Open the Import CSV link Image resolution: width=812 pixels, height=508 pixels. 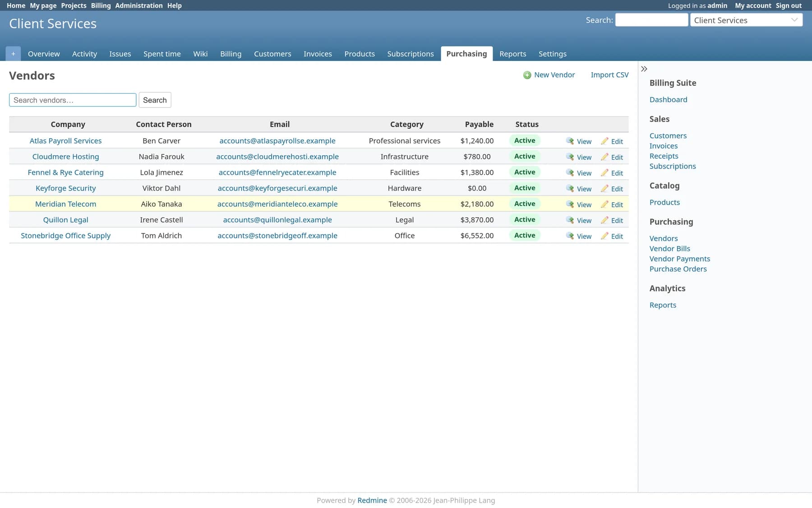pyautogui.click(x=609, y=75)
